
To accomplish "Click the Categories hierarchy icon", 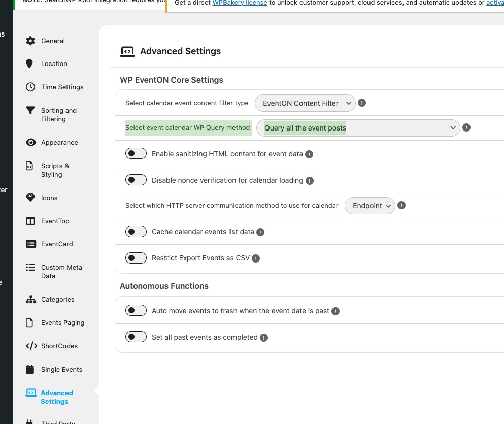I will pos(30,299).
